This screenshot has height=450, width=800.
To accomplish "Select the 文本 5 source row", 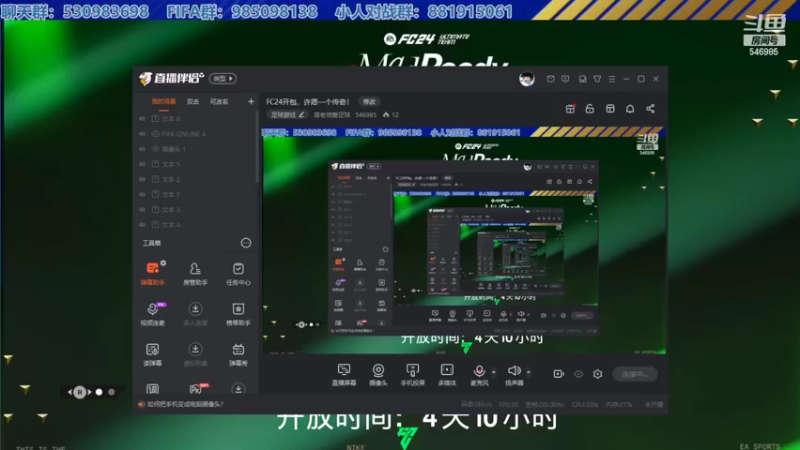I will (196, 164).
